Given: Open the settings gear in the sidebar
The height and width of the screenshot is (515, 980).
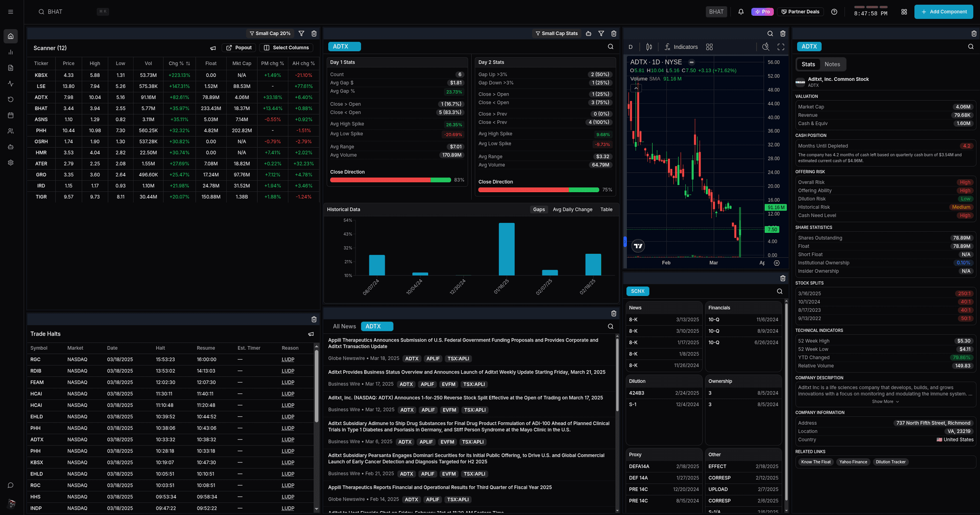Looking at the screenshot, I should pos(11,163).
